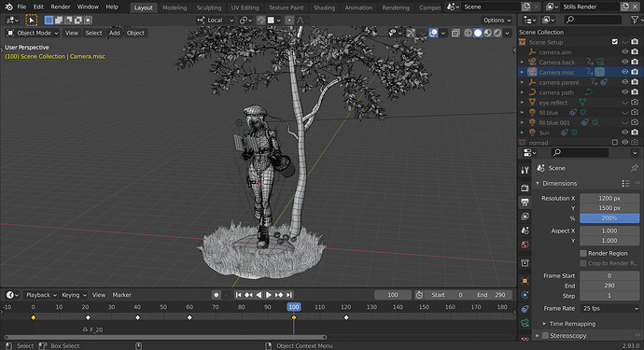Open the Object Constraints properties tab
This screenshot has height=350, width=644.
tap(525, 309)
